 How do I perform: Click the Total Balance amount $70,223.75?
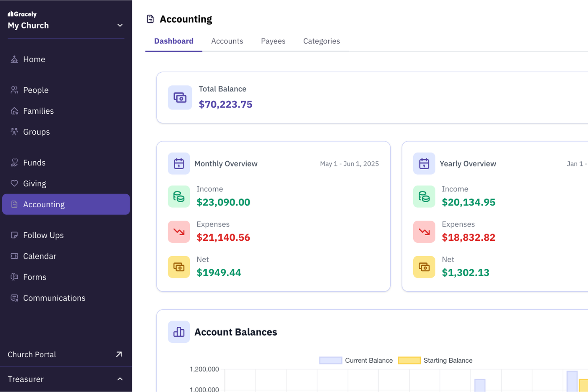pyautogui.click(x=225, y=104)
